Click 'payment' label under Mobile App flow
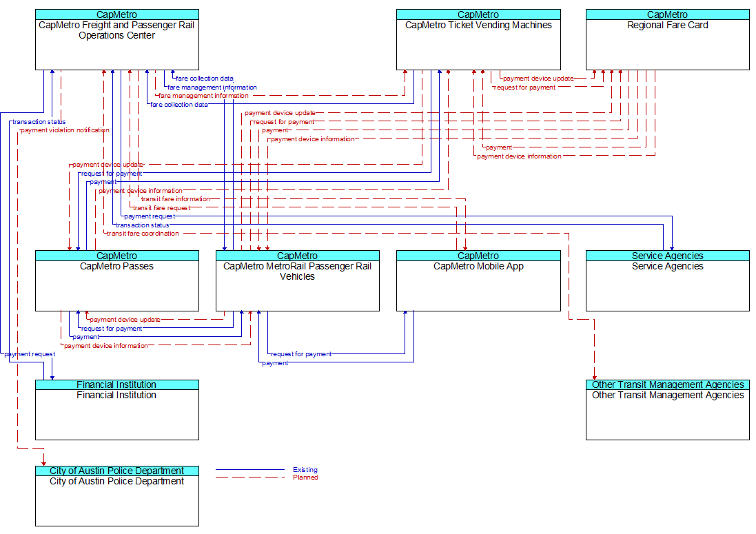Viewport: 756px width, 534px height. pyautogui.click(x=275, y=363)
